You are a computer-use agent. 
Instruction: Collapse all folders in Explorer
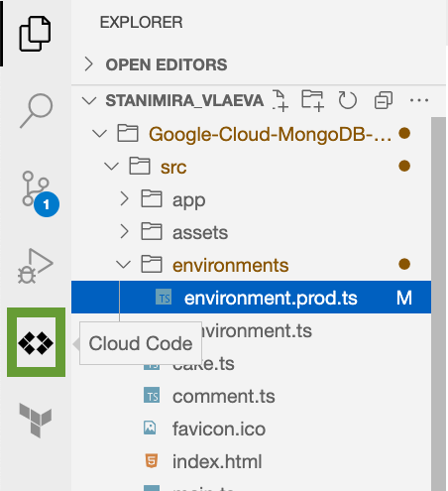[x=384, y=100]
